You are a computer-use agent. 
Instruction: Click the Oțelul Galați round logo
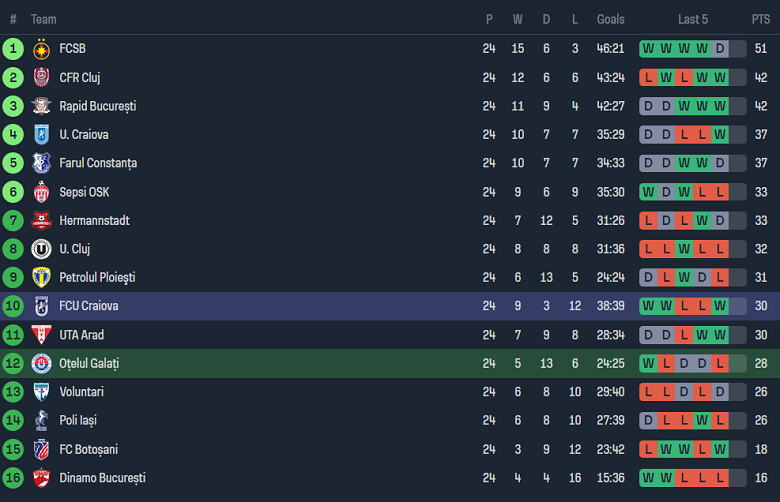41,363
